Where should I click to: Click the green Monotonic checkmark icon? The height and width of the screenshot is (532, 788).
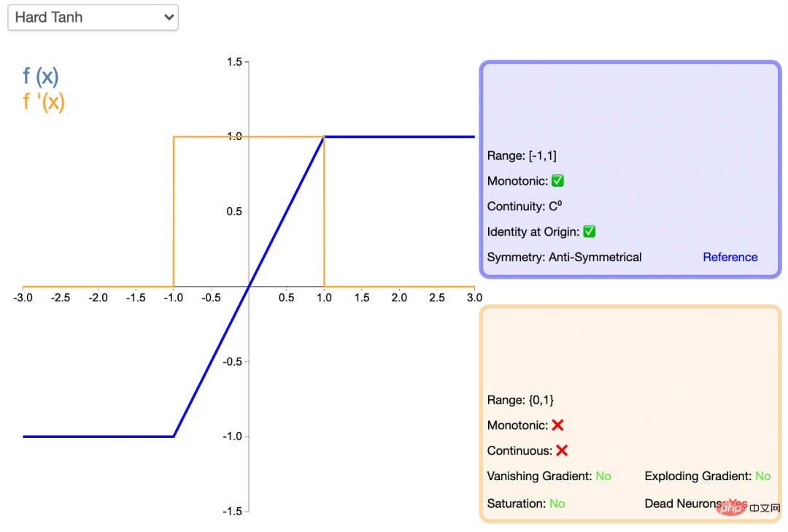click(x=557, y=181)
